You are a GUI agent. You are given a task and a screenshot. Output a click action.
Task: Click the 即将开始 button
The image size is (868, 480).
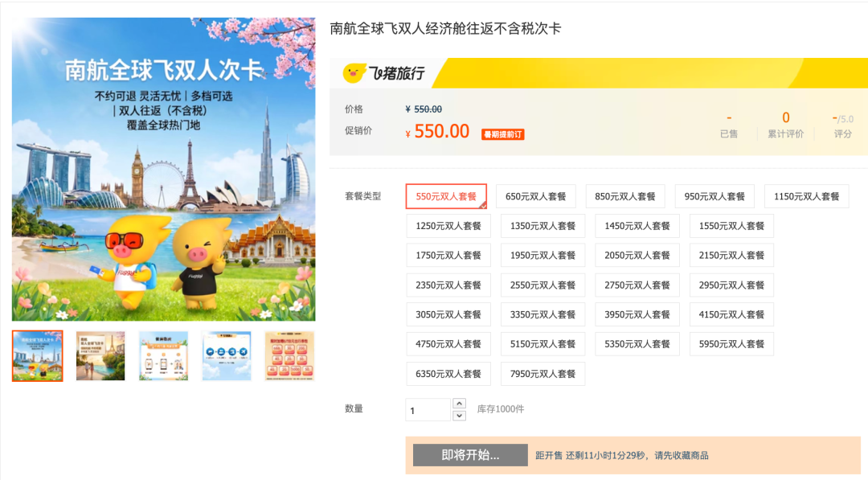[470, 455]
